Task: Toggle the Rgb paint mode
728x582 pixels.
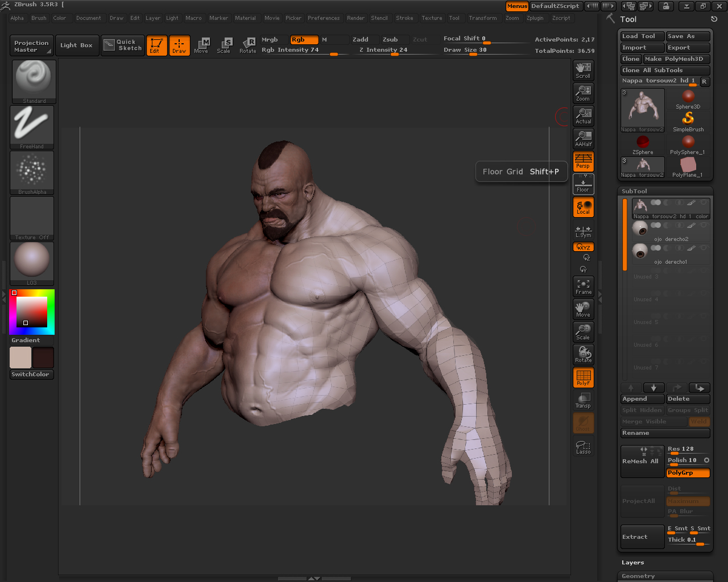Action: coord(304,40)
